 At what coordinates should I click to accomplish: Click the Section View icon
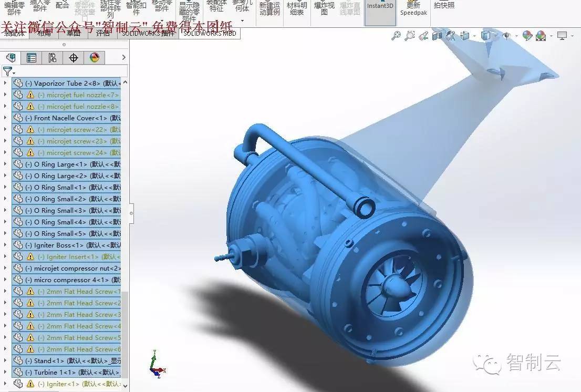tap(437, 36)
